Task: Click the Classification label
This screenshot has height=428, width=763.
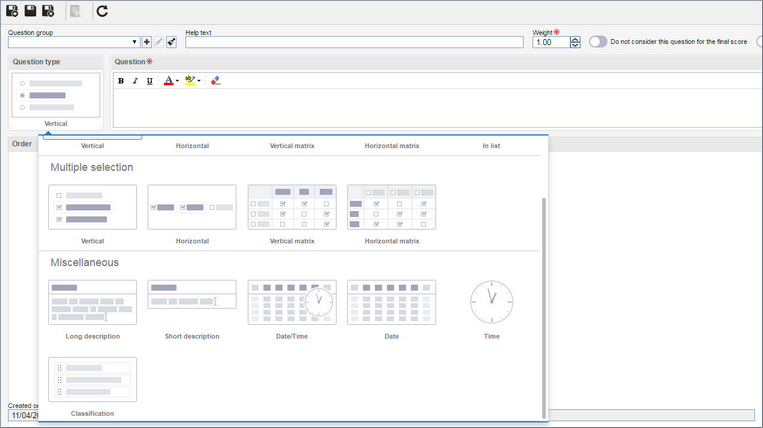Action: pos(92,414)
